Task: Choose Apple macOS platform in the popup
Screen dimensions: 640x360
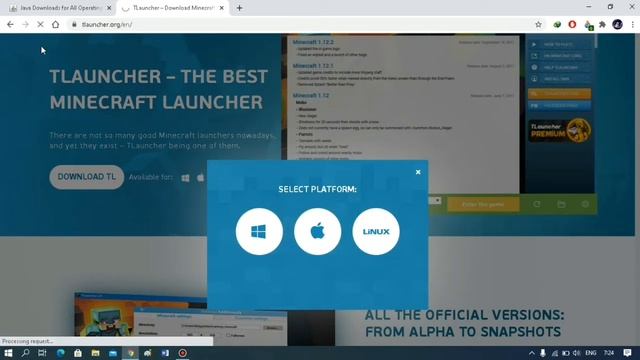Action: tap(318, 231)
